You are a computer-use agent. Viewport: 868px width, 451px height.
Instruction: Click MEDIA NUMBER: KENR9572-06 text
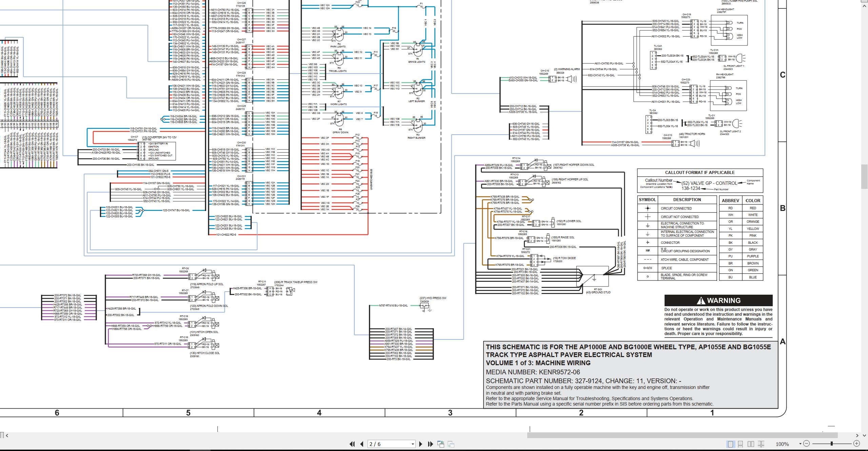[x=533, y=372]
